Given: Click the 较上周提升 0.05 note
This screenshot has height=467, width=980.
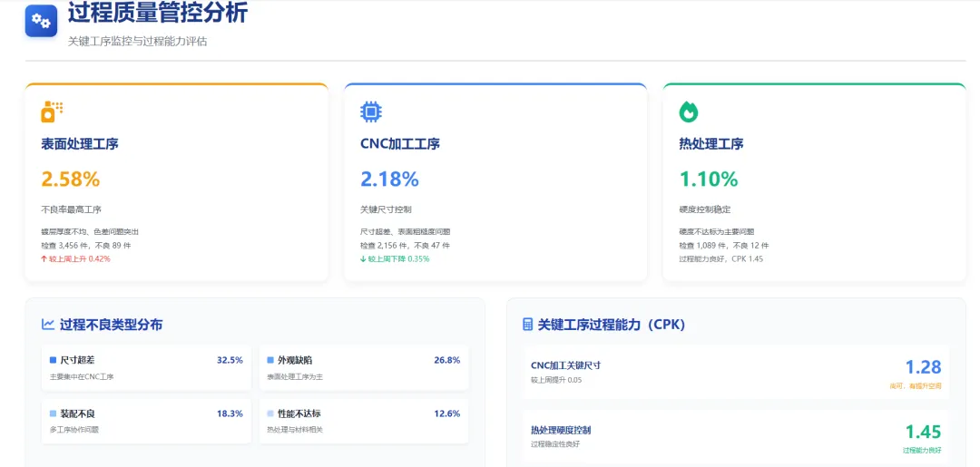Looking at the screenshot, I should click(x=556, y=380).
